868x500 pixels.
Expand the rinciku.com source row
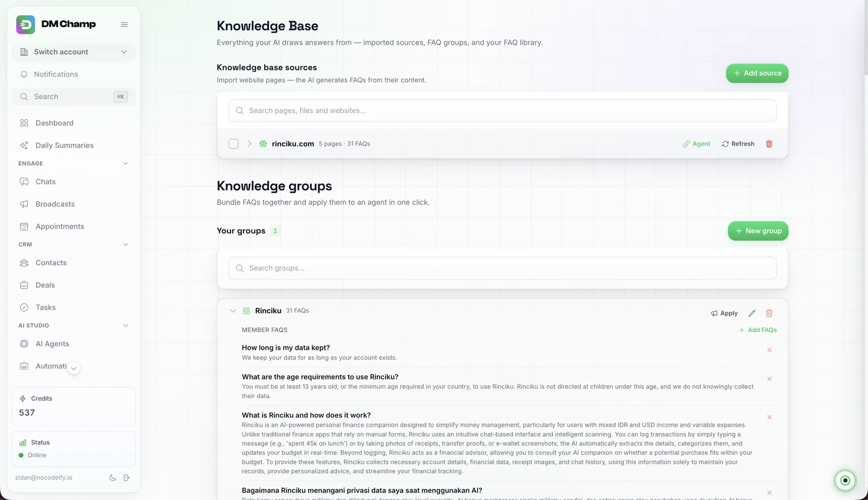pos(250,144)
